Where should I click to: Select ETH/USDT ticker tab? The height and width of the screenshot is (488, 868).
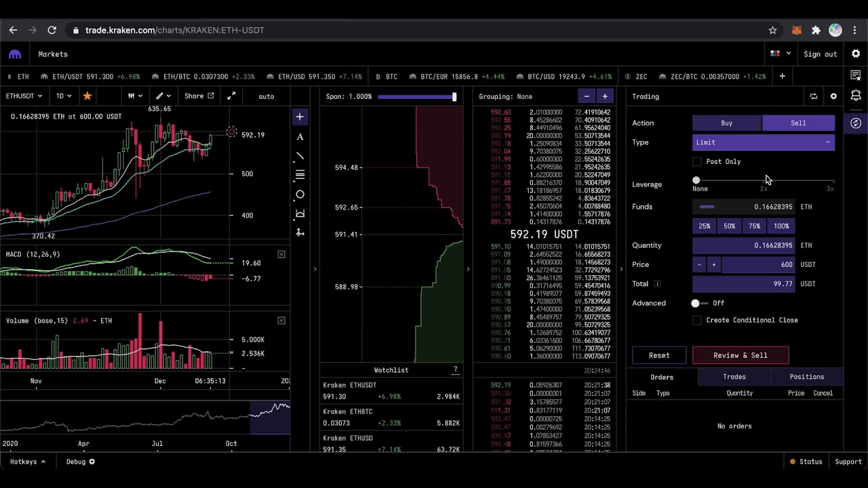coord(90,77)
